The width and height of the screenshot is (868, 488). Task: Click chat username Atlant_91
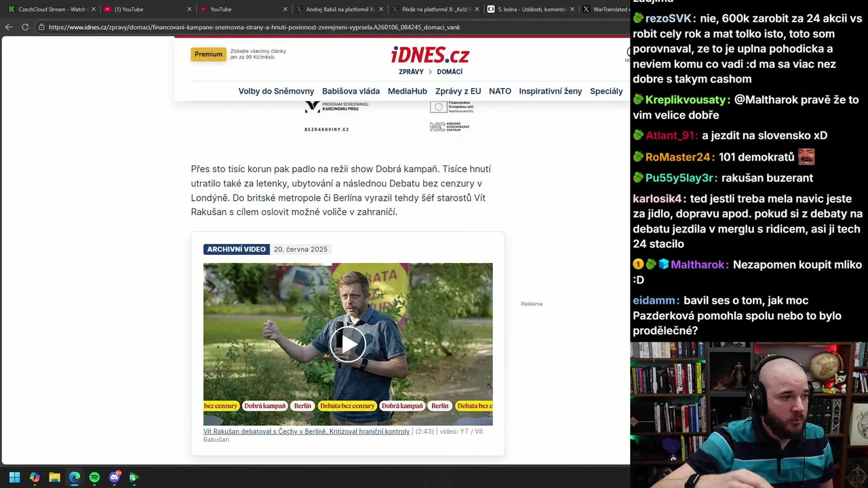point(669,136)
